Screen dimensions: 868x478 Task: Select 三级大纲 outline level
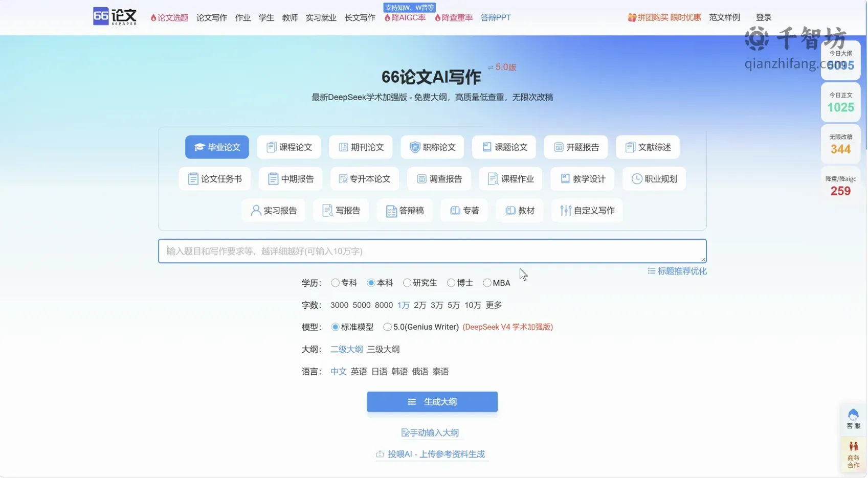click(383, 349)
